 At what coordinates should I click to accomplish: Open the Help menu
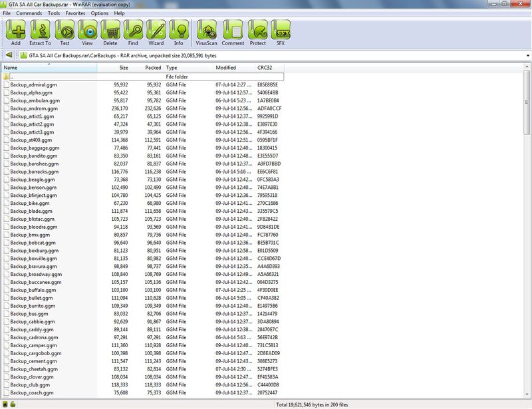pos(119,13)
